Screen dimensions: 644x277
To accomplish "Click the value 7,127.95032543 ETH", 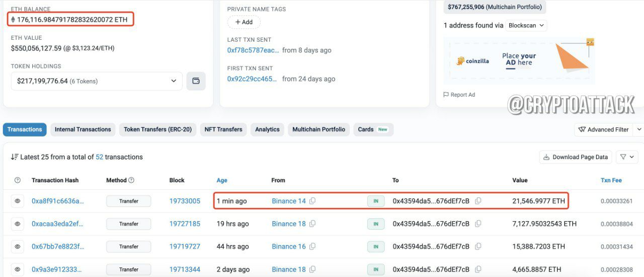I will point(544,224).
